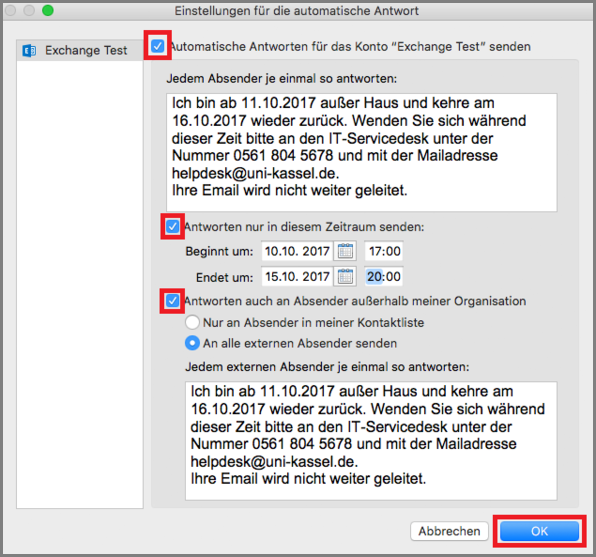The image size is (596, 557).
Task: Click the external auto-reply message text box
Action: [x=371, y=441]
